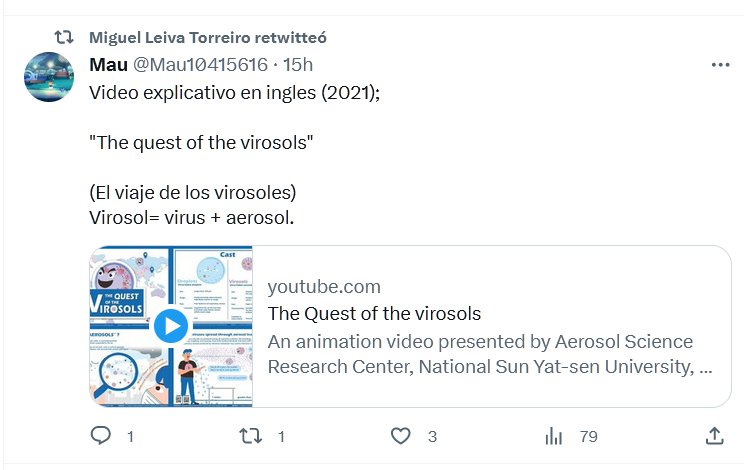Image resolution: width=744 pixels, height=470 pixels.
Task: Click the share upload icon
Action: 715,436
